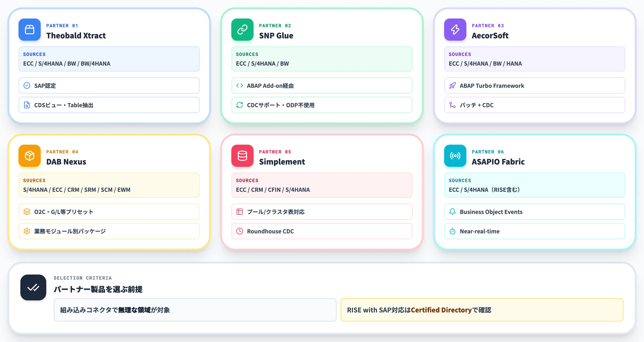644x342 pixels.
Task: Select the Simplement title
Action: point(282,162)
